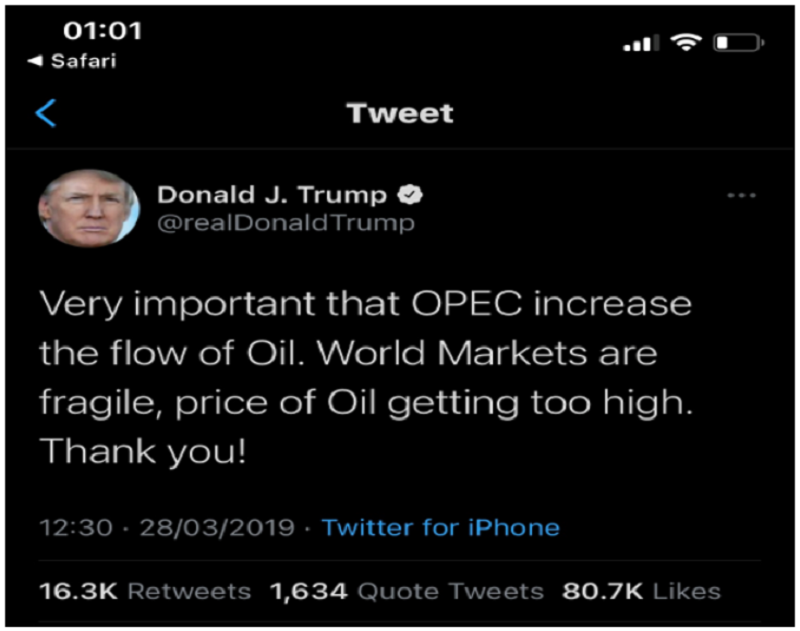View the 16.3K Retweets list
800x631 pixels.
click(x=144, y=591)
